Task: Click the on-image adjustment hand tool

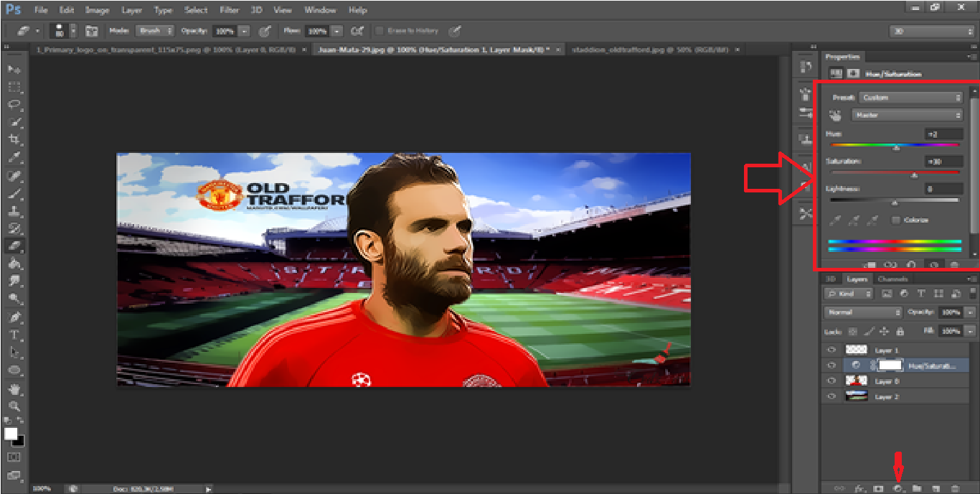Action: tap(836, 115)
